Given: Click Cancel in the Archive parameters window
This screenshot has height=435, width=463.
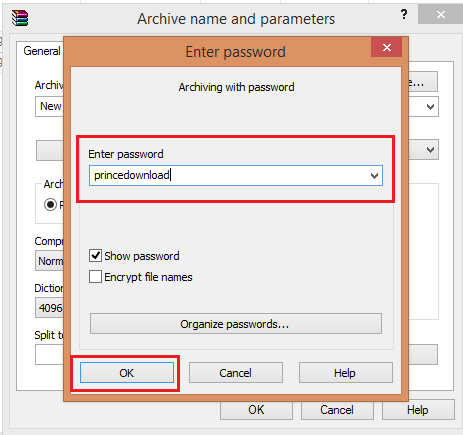Looking at the screenshot, I should 337,410.
